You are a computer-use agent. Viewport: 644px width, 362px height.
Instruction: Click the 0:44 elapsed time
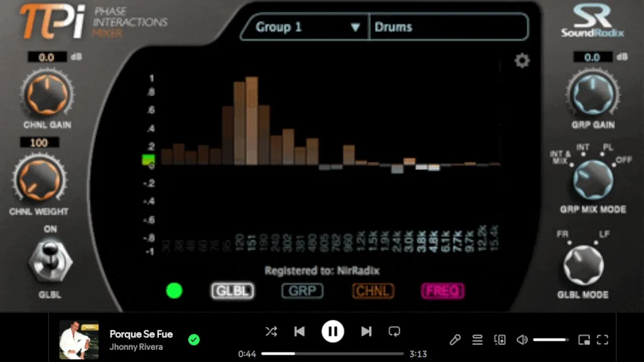[x=247, y=354]
